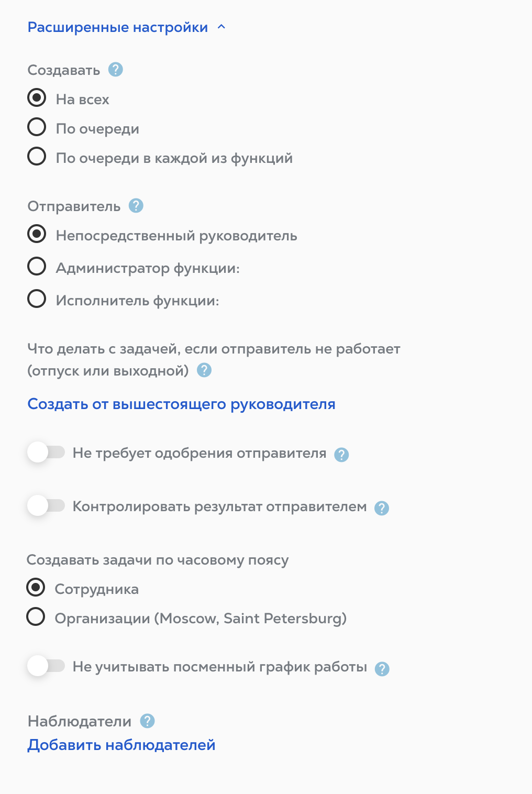
Task: Choose По очереди в каждой из функций
Action: point(37,157)
